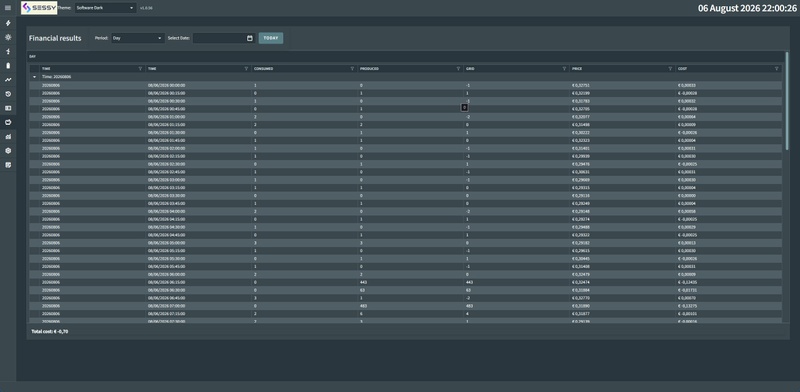
Task: Select row with time 08/06/2026 05:00:00
Action: coord(405,243)
